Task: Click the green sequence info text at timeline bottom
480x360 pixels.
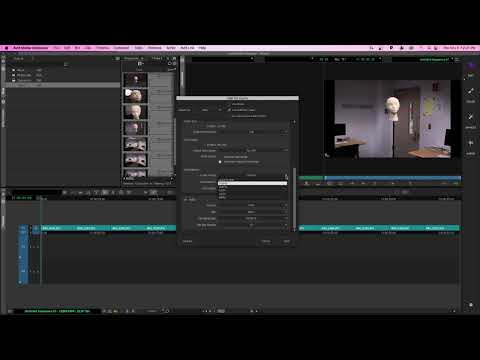Action: point(57,311)
